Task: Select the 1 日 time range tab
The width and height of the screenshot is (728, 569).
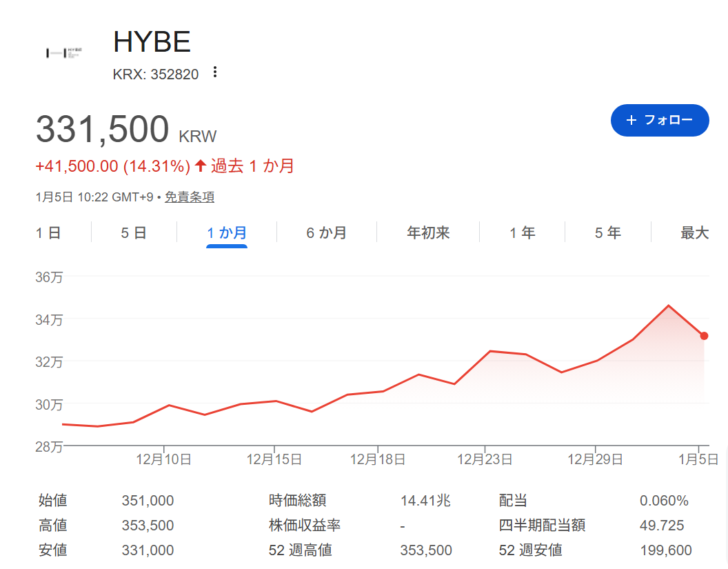Action: (48, 233)
